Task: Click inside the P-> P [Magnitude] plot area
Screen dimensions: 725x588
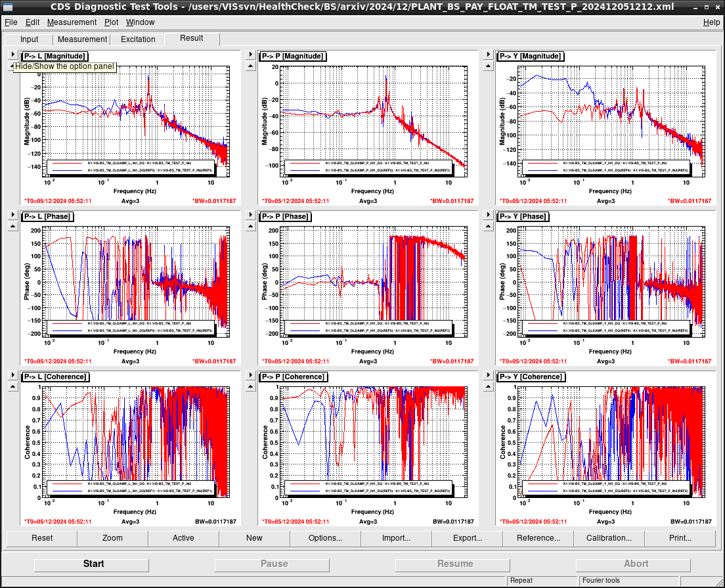Action: tap(372, 121)
